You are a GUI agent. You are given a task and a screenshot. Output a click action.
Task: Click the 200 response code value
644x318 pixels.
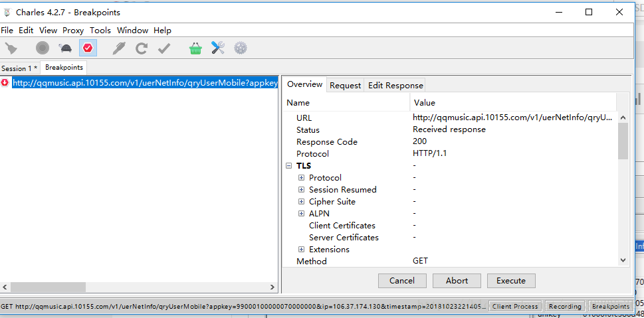coord(420,141)
